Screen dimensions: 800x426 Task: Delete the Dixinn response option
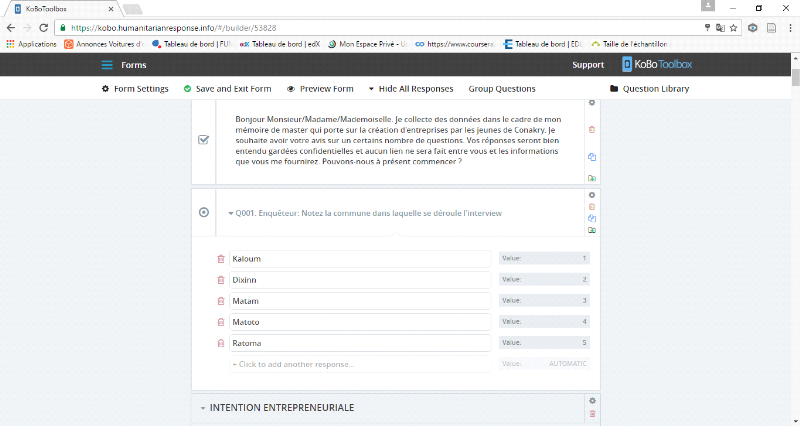(221, 280)
